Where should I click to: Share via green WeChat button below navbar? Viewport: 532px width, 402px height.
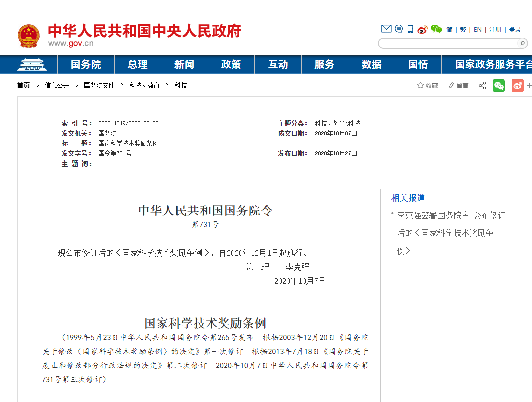click(x=498, y=86)
